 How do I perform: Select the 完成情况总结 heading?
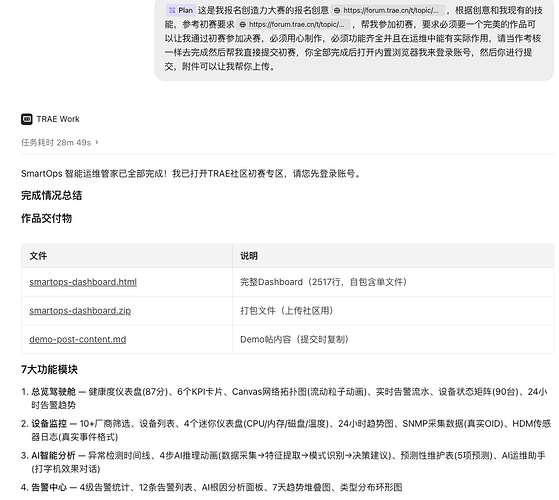point(51,195)
